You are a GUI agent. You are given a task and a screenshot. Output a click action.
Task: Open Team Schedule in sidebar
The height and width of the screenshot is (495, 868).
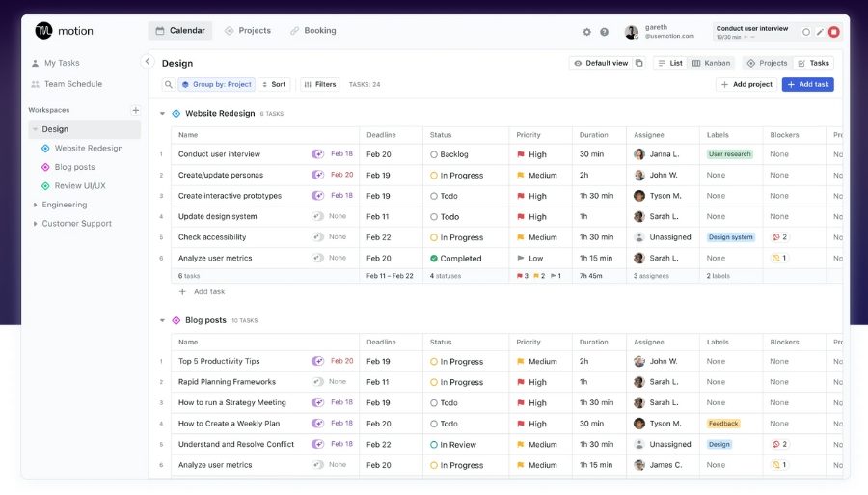coord(67,84)
